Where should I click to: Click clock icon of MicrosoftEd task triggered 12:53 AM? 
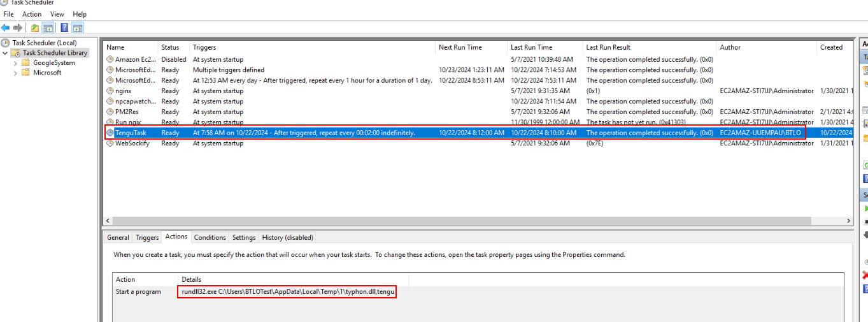click(110, 80)
